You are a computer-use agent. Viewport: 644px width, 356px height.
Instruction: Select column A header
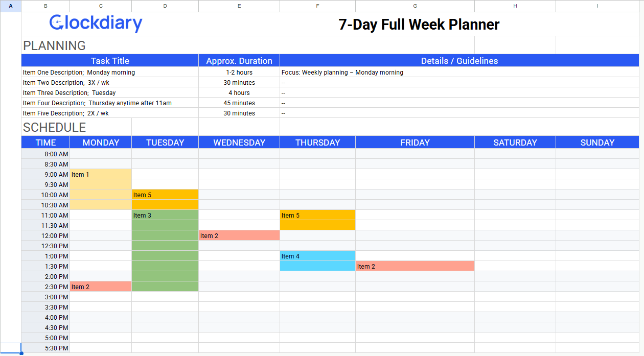tap(11, 6)
